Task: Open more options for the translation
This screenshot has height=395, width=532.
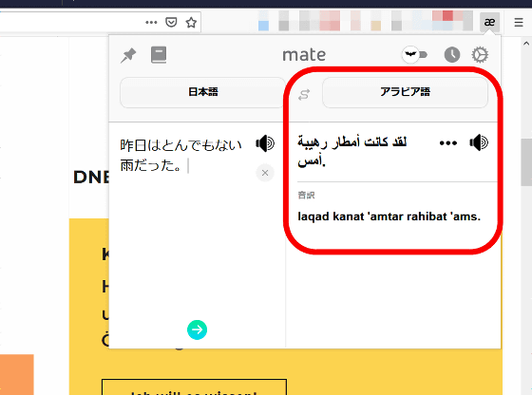Action: tap(447, 143)
